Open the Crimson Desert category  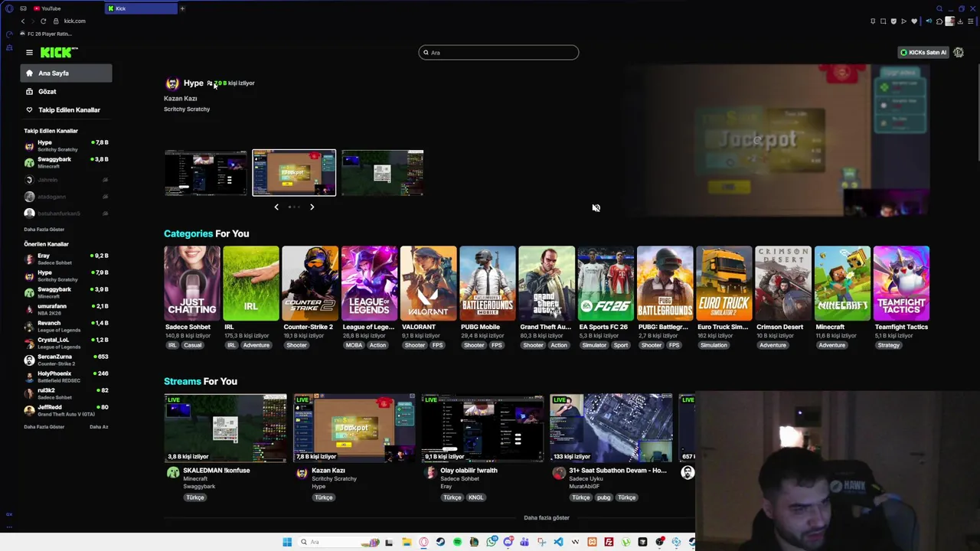tap(783, 282)
